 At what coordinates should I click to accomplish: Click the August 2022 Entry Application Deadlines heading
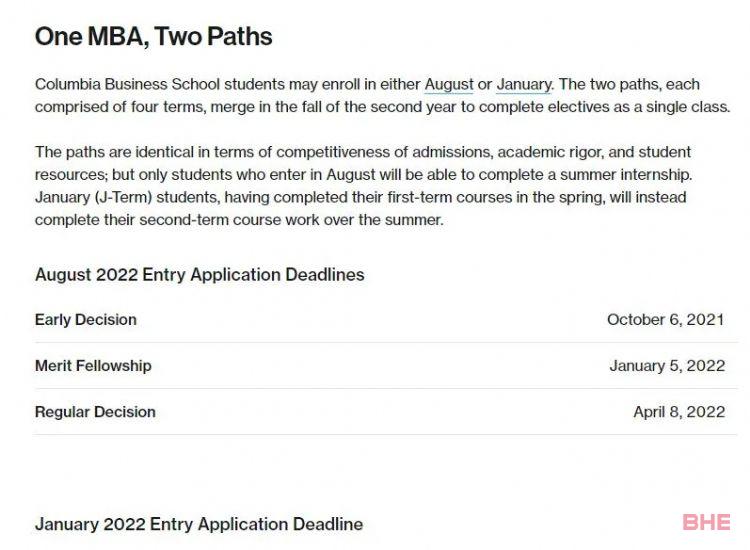(199, 275)
